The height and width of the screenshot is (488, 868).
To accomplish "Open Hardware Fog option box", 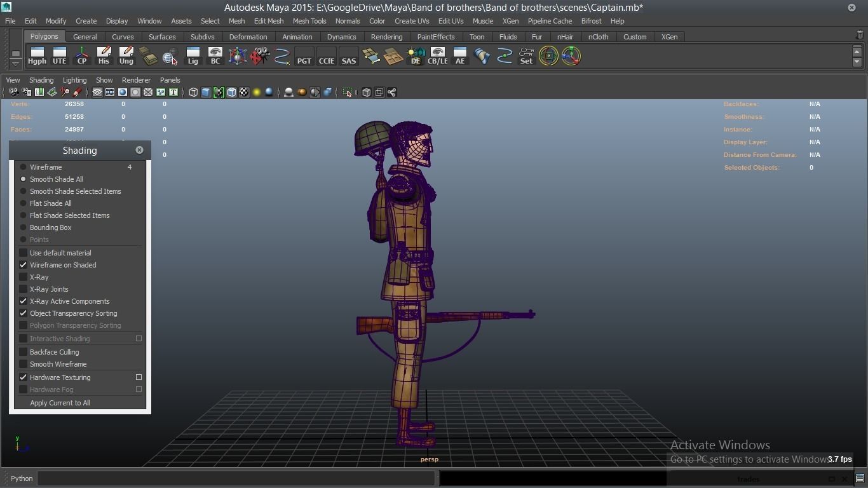I will click(x=139, y=390).
